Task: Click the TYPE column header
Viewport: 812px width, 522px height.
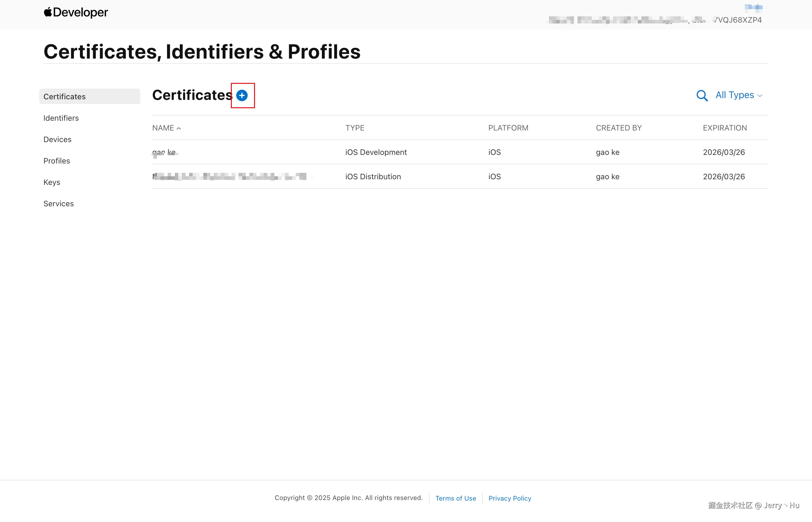Action: (355, 128)
